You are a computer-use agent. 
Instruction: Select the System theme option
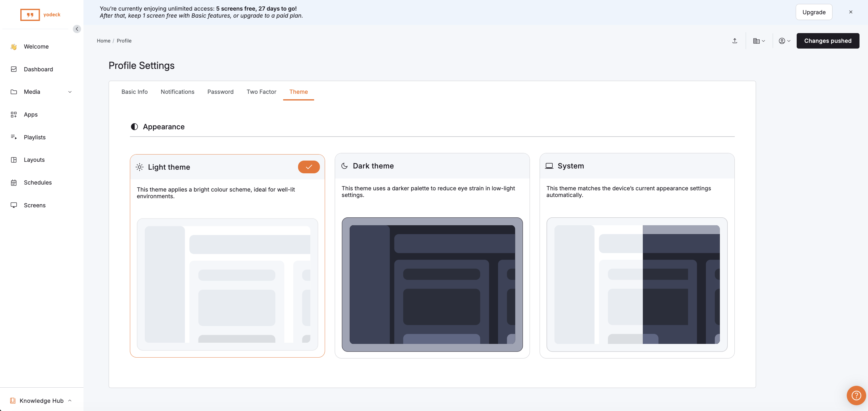(570, 166)
